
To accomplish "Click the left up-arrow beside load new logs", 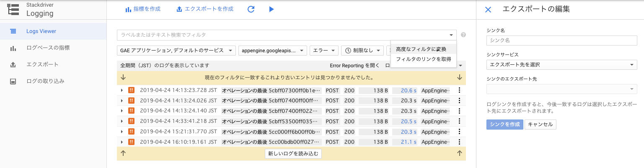I will (123, 153).
